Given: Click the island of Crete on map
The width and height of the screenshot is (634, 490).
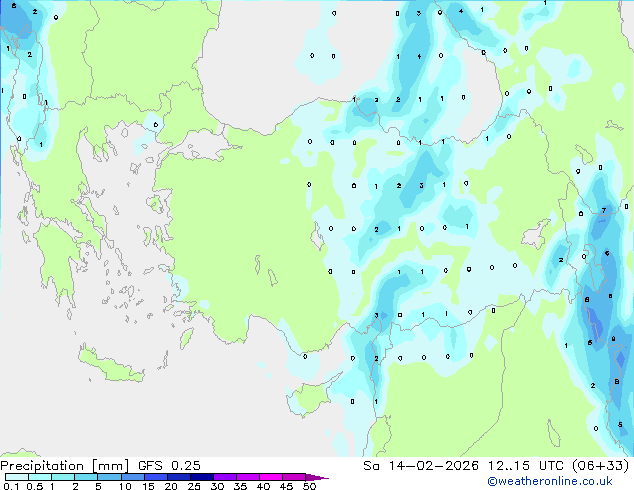Looking at the screenshot, I should [x=111, y=366].
